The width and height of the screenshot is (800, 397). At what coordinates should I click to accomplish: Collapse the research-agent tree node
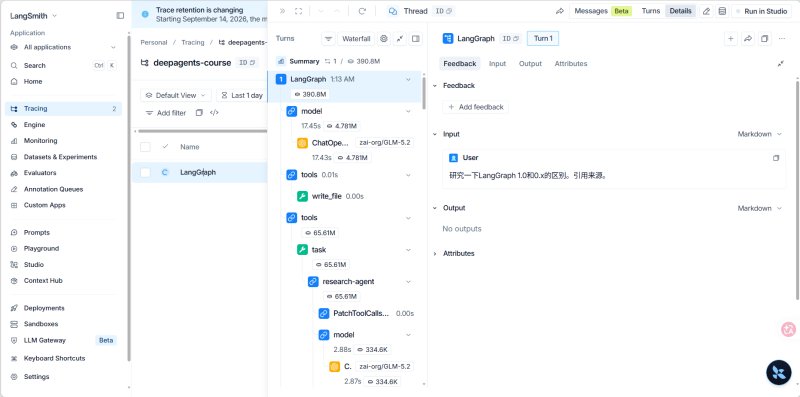point(408,282)
